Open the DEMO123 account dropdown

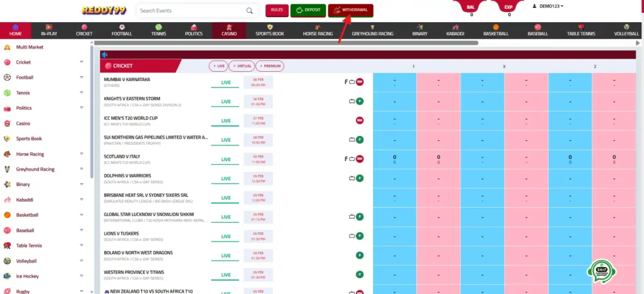coord(548,6)
